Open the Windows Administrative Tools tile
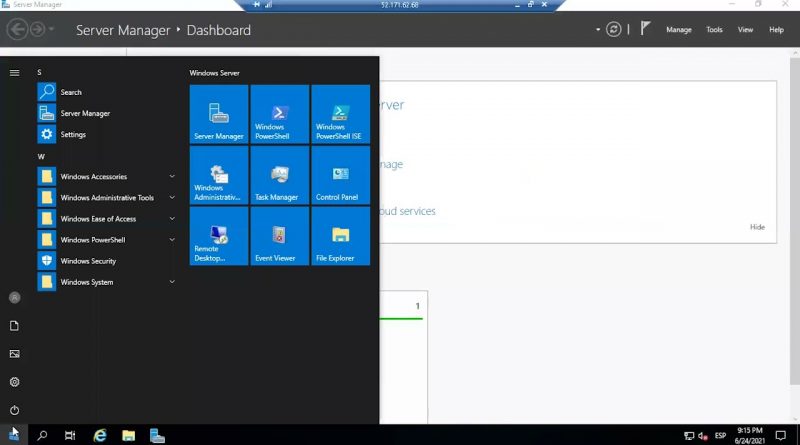This screenshot has height=445, width=800. (x=219, y=175)
